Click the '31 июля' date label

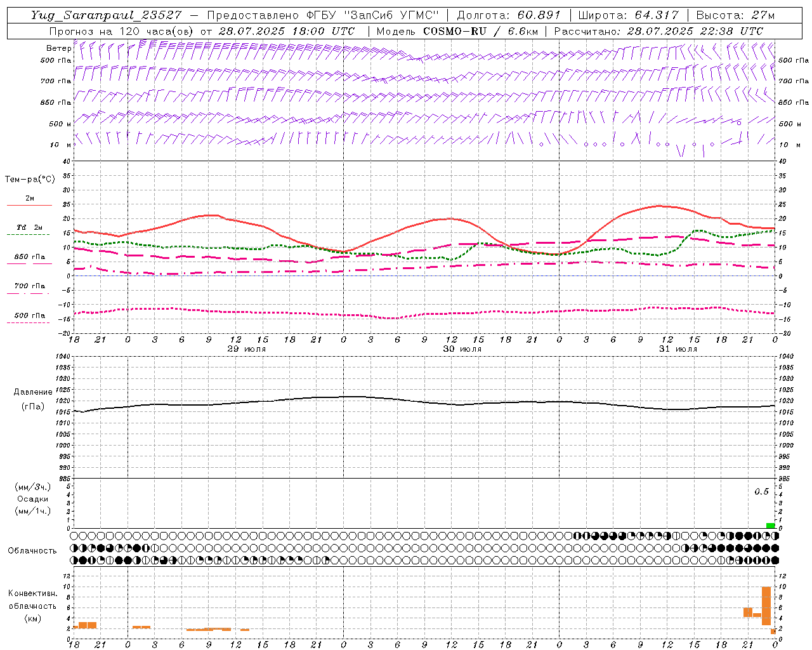(678, 349)
